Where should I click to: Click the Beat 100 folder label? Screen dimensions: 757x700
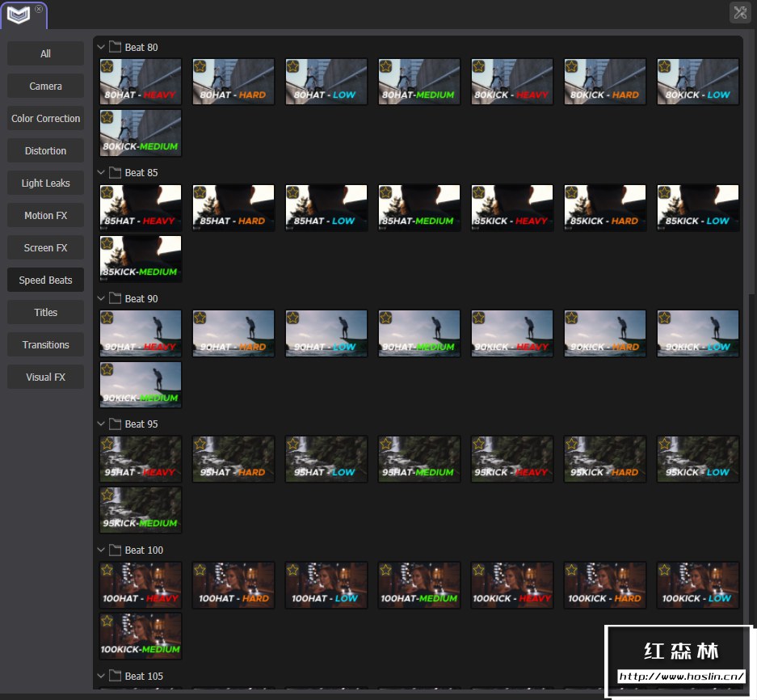[x=144, y=550]
